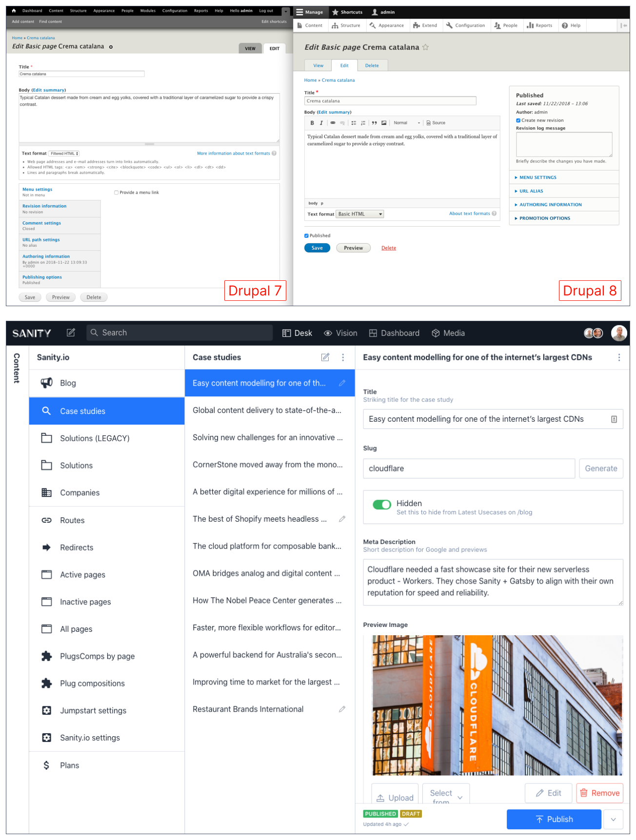The height and width of the screenshot is (840, 636).
Task: Click the blue Save button in Drupal 8
Action: tap(317, 248)
